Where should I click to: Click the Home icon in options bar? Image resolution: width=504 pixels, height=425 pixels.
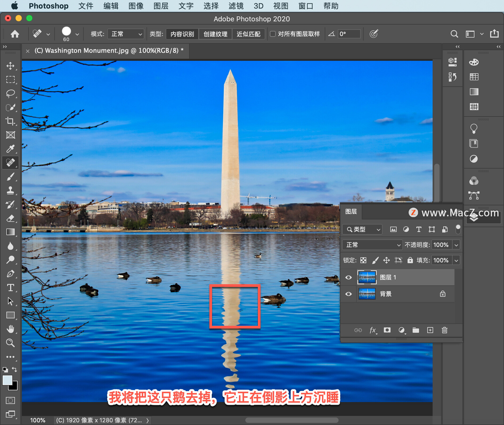coord(15,34)
